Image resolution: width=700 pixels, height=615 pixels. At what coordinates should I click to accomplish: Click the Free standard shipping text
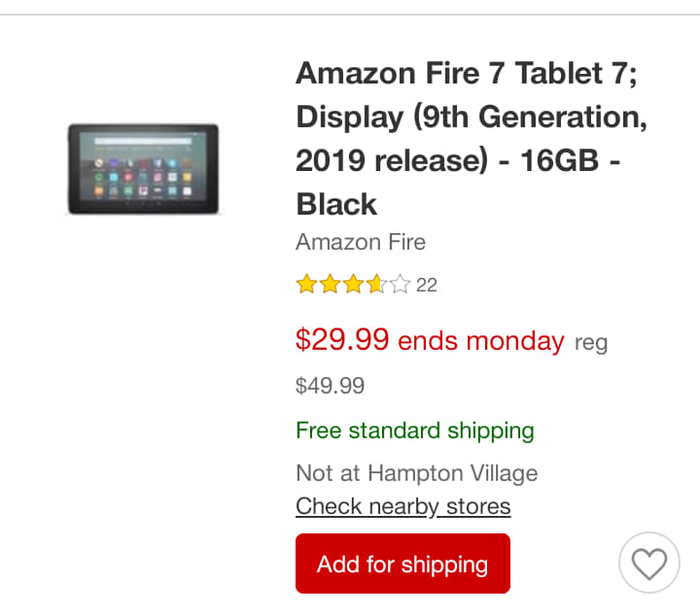415,430
